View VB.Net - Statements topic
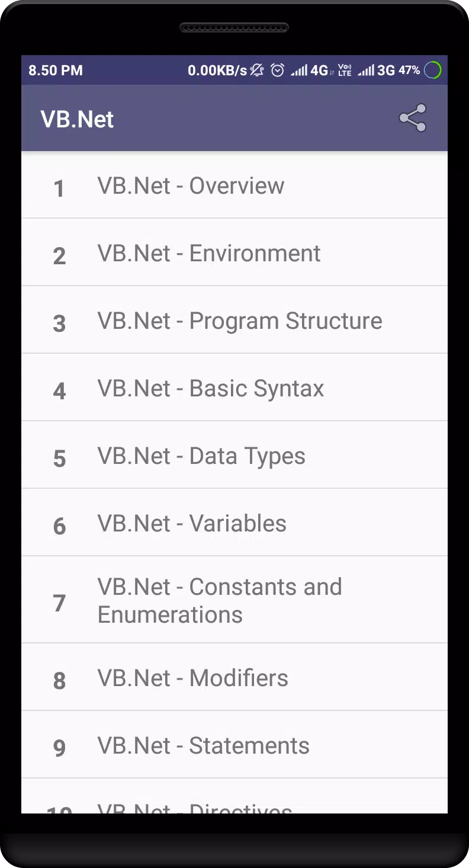Screen dimensions: 469x868 234,745
